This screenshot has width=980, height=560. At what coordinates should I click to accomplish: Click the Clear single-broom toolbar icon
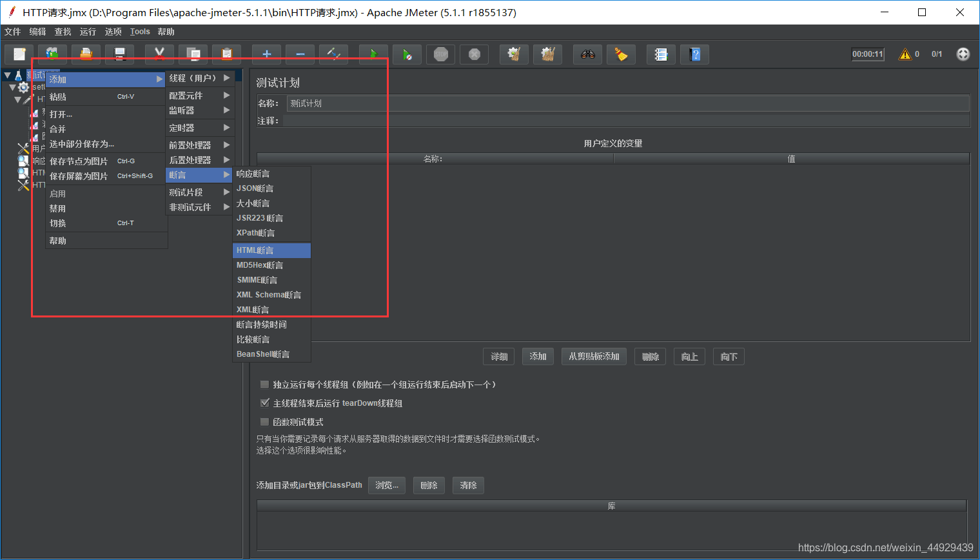click(x=514, y=55)
